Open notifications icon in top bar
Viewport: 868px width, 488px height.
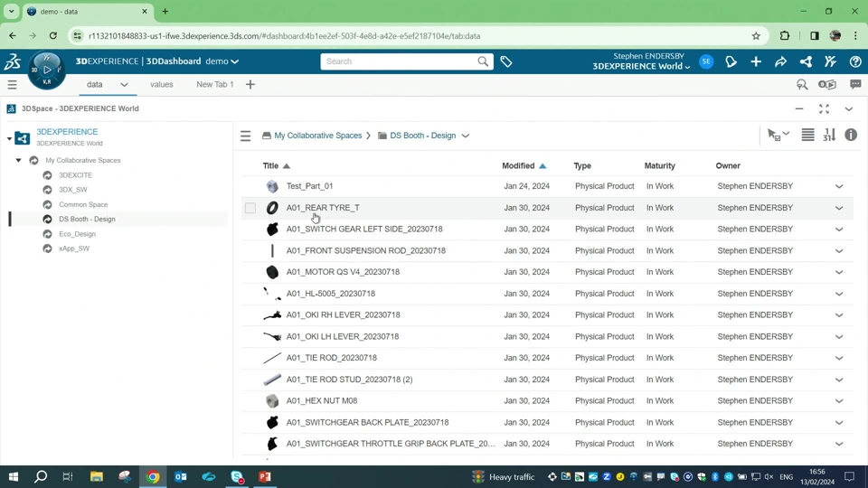point(731,61)
